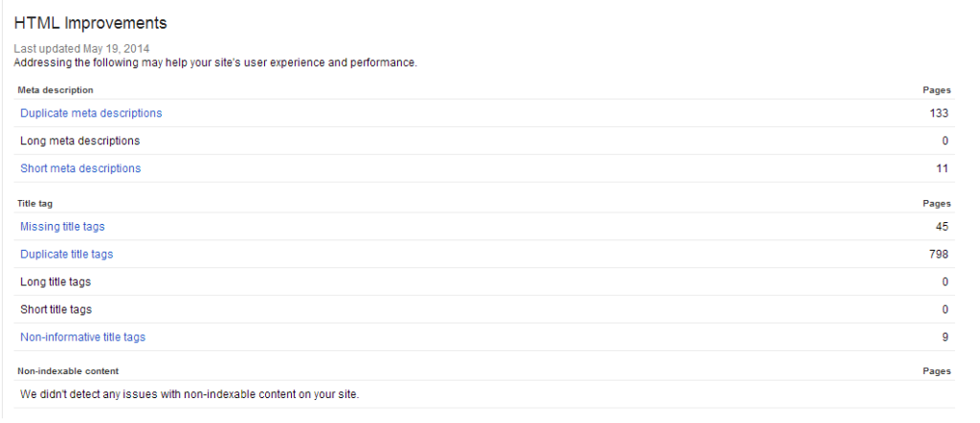Click the Pages column header beside Title tag
Viewport: 980px width, 423px height.
coord(937,204)
